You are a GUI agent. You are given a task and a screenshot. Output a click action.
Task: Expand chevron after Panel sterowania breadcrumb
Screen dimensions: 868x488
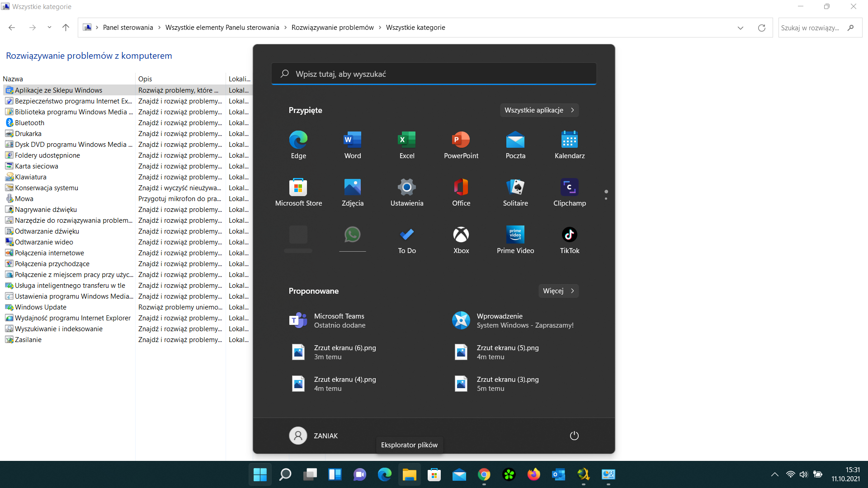[x=159, y=28]
